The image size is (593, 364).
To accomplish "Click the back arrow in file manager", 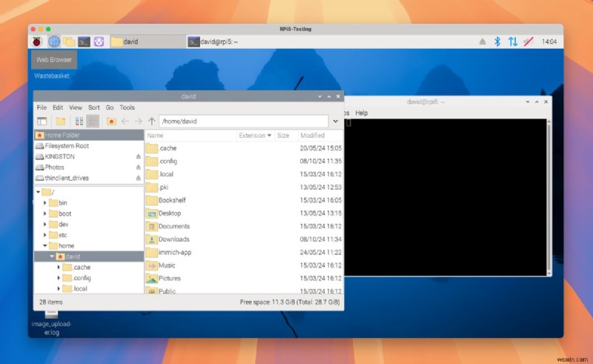I will [x=125, y=121].
